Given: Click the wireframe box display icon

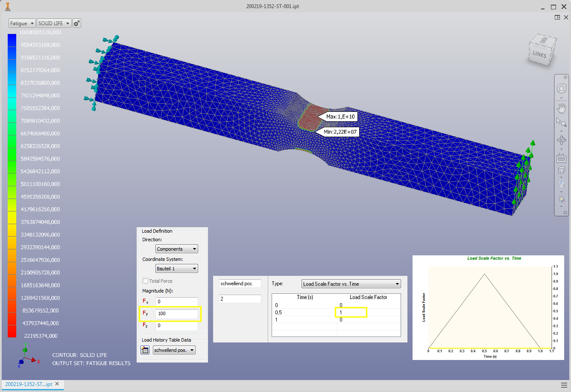Looking at the screenshot, I should (x=561, y=170).
